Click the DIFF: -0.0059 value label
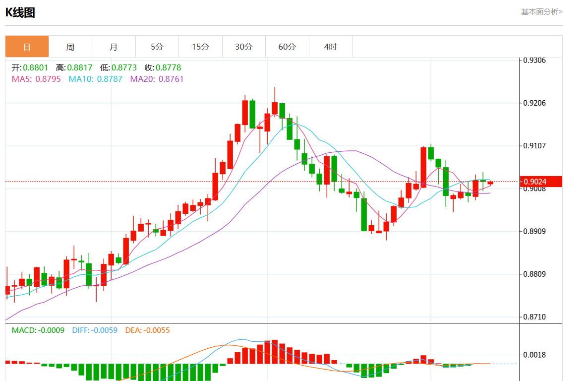588x381 pixels. (x=95, y=330)
